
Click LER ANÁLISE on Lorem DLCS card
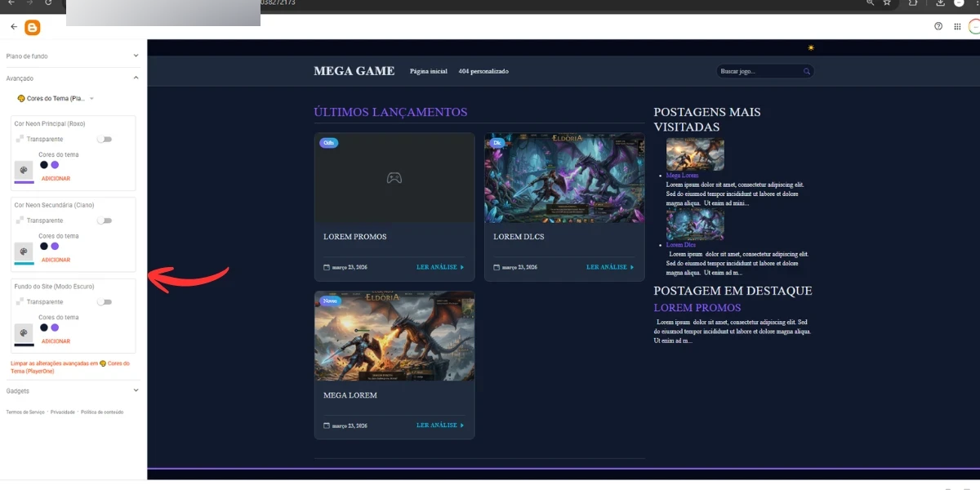pos(610,267)
